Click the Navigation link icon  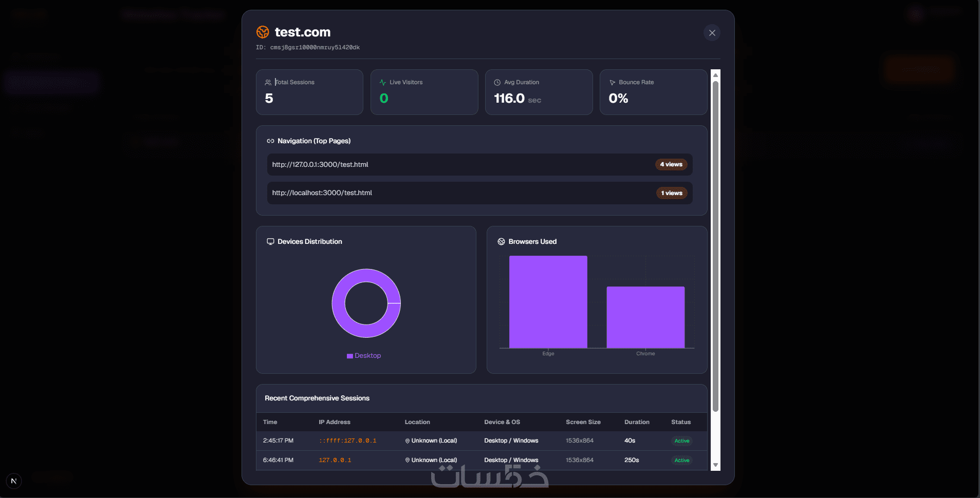tap(270, 141)
